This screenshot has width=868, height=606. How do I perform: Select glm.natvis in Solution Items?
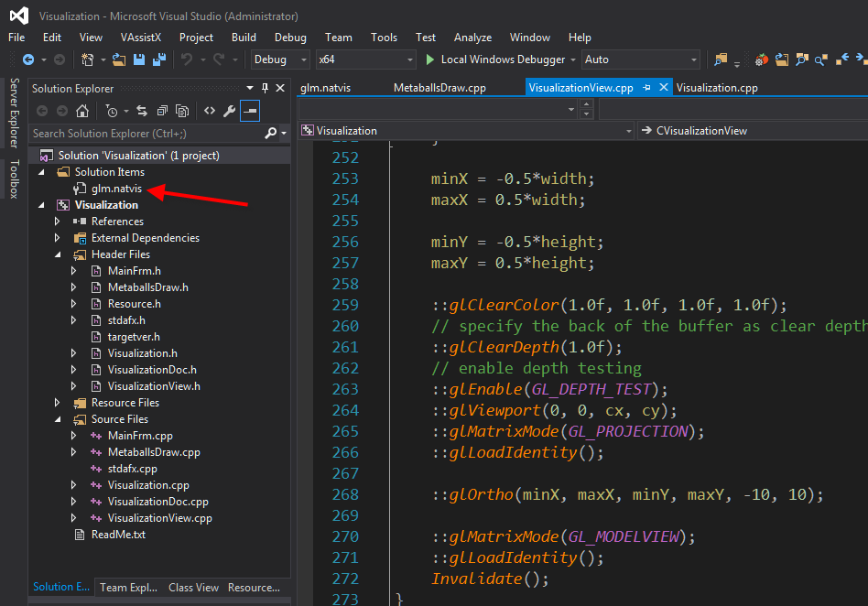(115, 189)
